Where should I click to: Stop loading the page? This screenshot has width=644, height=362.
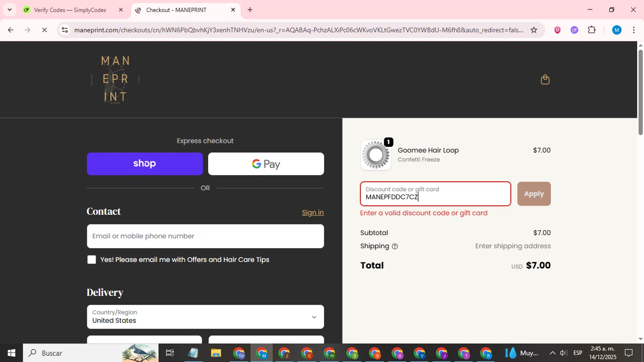(44, 30)
